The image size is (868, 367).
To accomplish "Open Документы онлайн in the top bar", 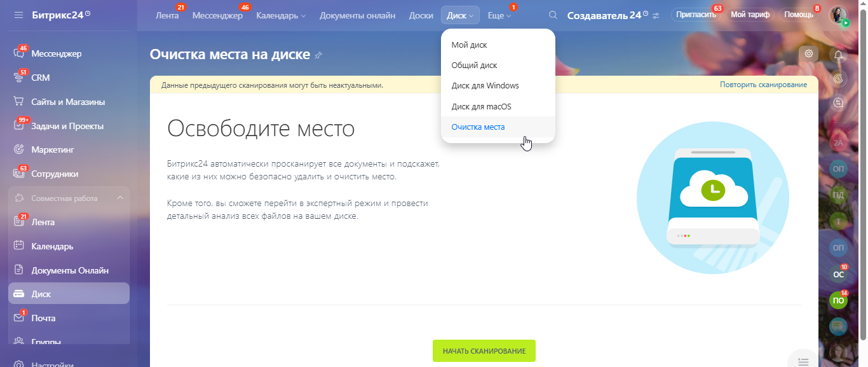I will [357, 15].
